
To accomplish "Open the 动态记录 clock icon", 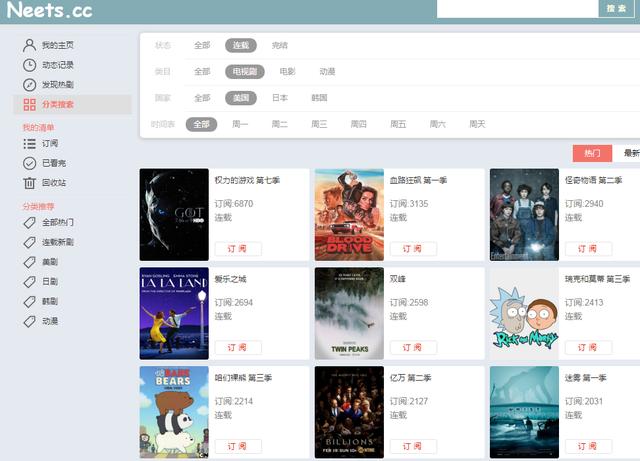I will point(29,65).
